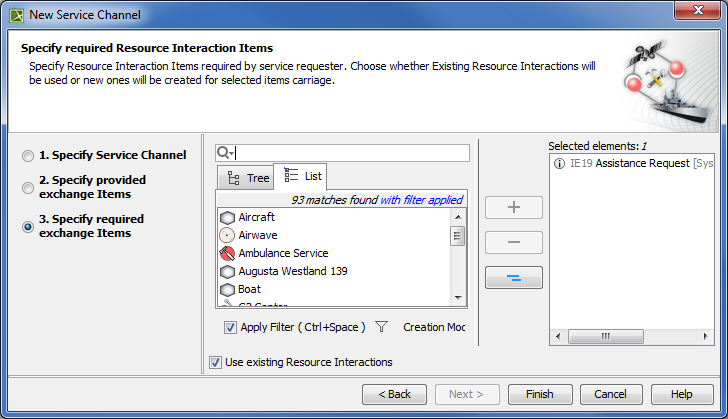Select the Ambulance Service list row
The image size is (728, 419).
(x=334, y=254)
